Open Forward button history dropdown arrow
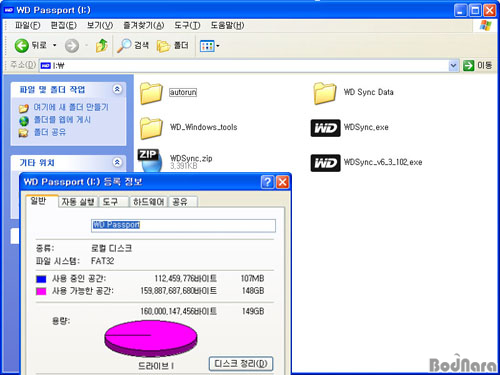 tap(86, 45)
